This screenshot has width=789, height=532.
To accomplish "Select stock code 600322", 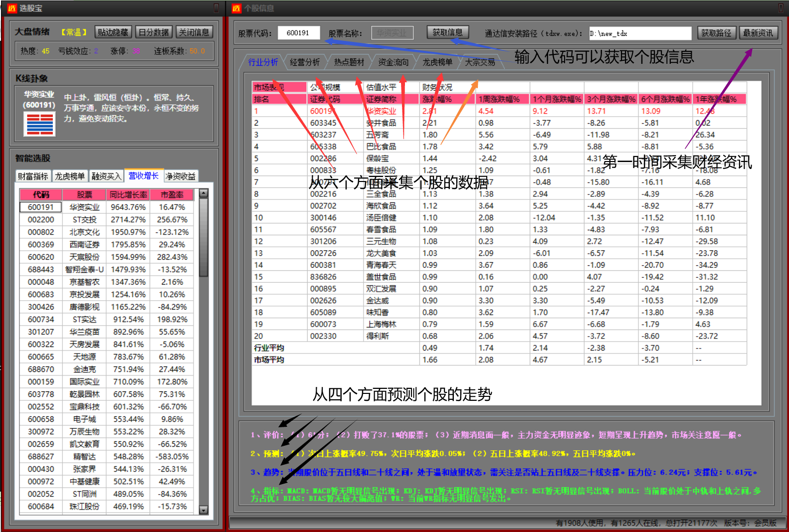I will click(41, 344).
